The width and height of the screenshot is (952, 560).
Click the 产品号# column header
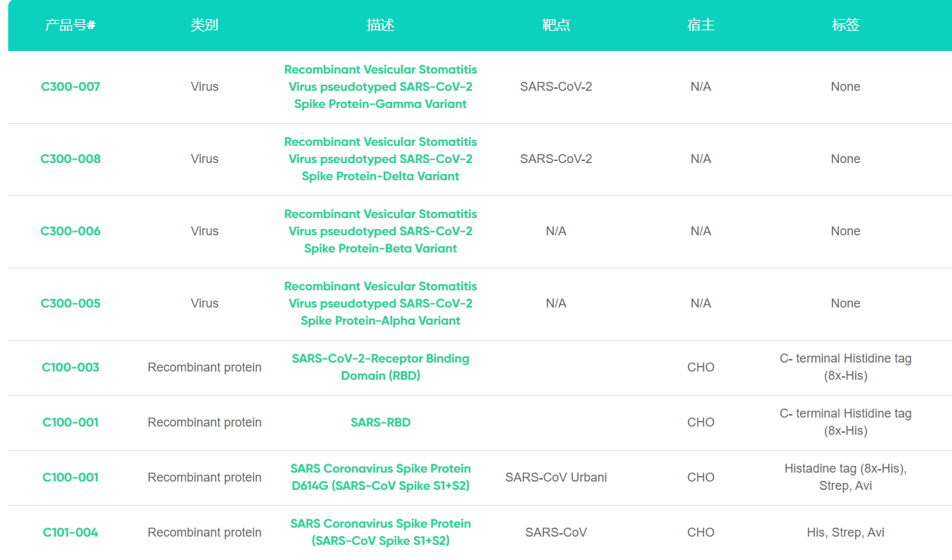pos(70,25)
